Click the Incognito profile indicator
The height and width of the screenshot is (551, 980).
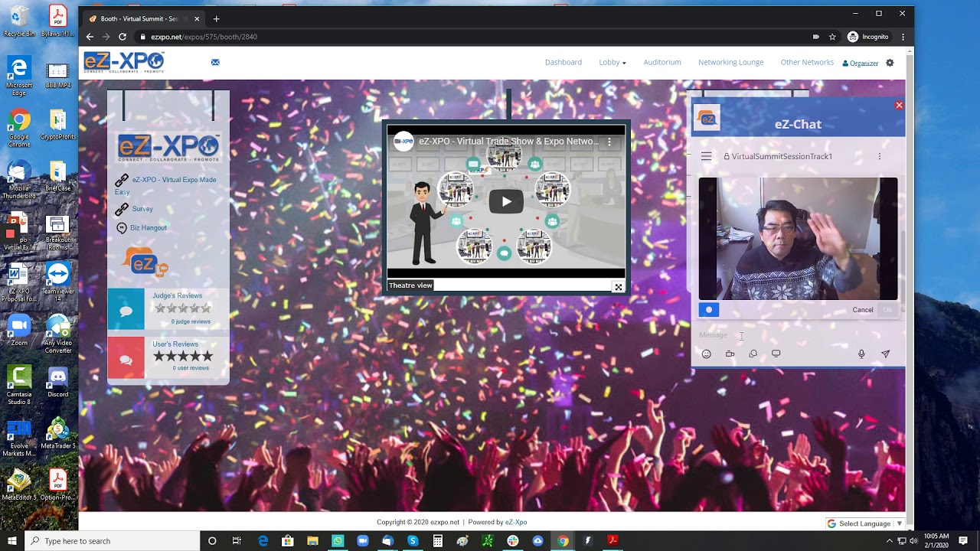[x=868, y=37]
